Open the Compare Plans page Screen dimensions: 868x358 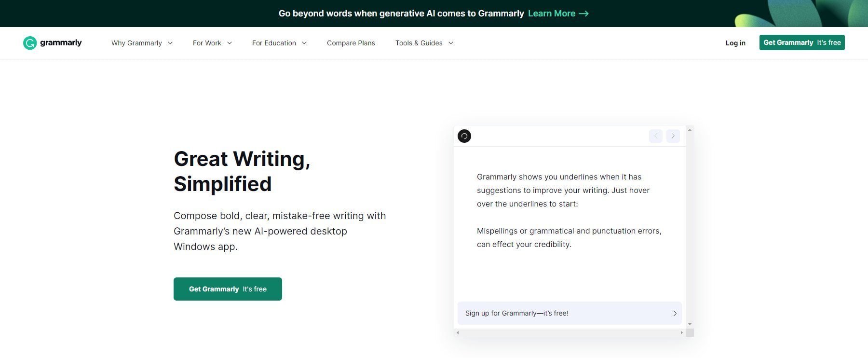351,43
